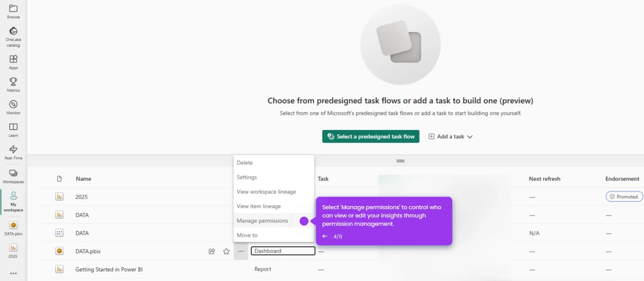
Task: Click the Report type for Getting Started
Action: coord(263,269)
